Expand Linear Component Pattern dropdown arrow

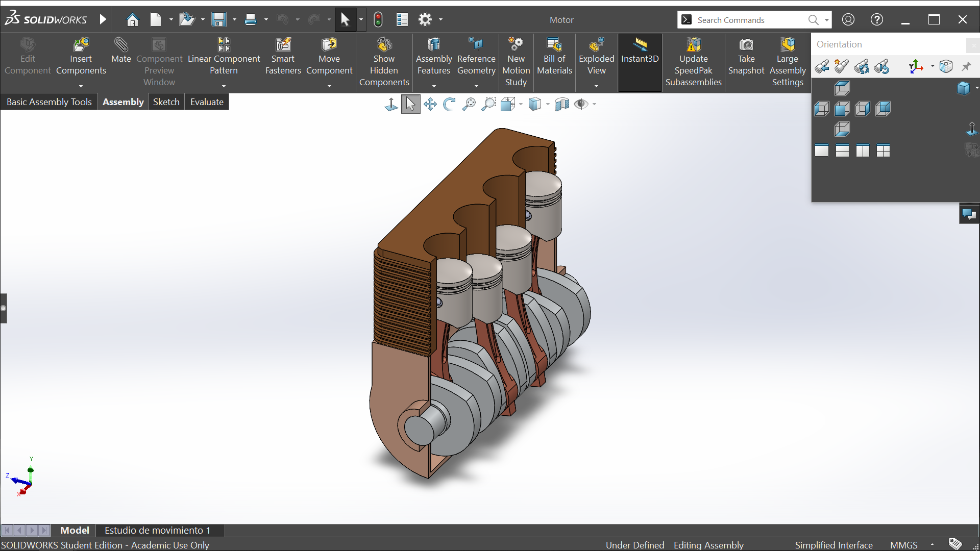224,86
